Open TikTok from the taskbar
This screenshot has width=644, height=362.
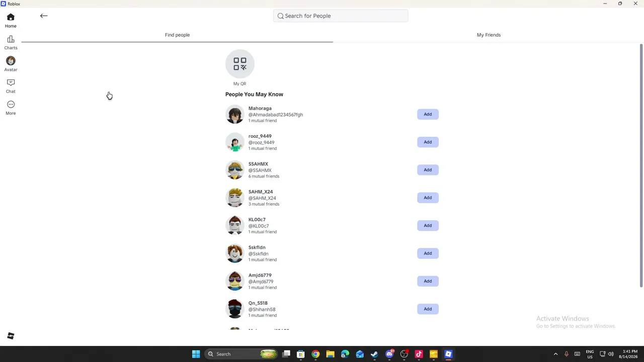[419, 354]
